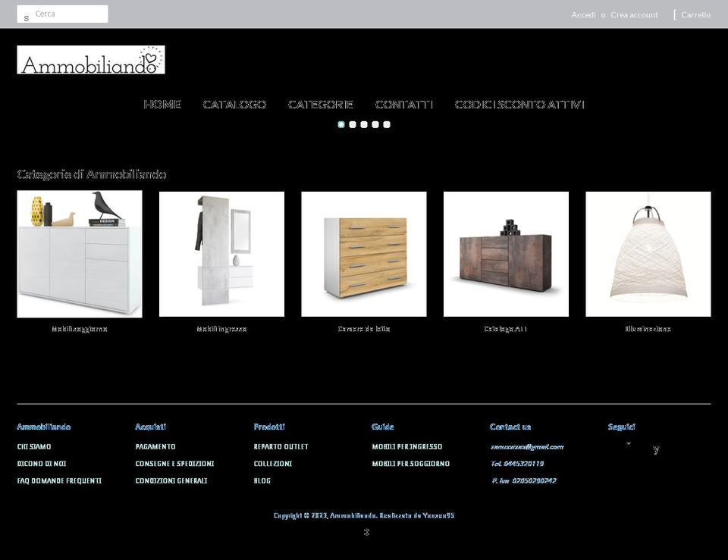Click the Accedi login link
Image resolution: width=728 pixels, height=560 pixels.
[584, 15]
